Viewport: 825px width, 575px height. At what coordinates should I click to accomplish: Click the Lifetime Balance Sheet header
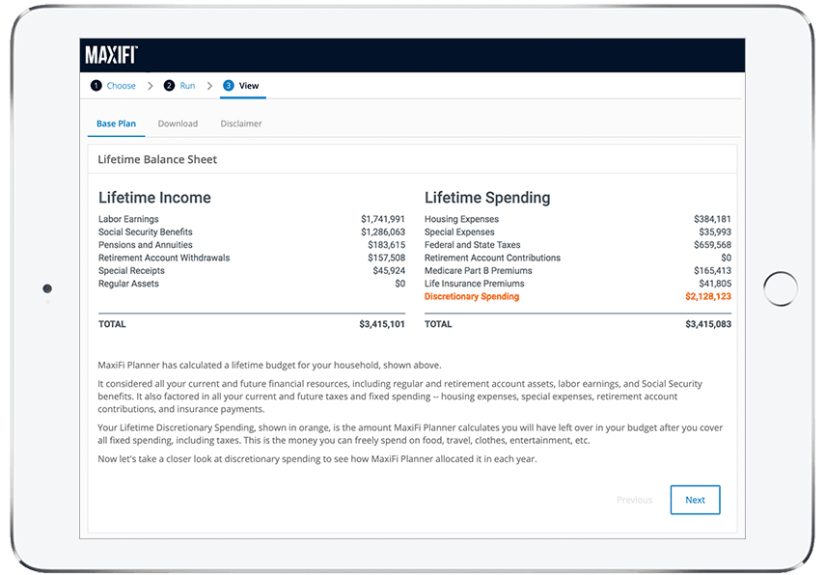[157, 159]
